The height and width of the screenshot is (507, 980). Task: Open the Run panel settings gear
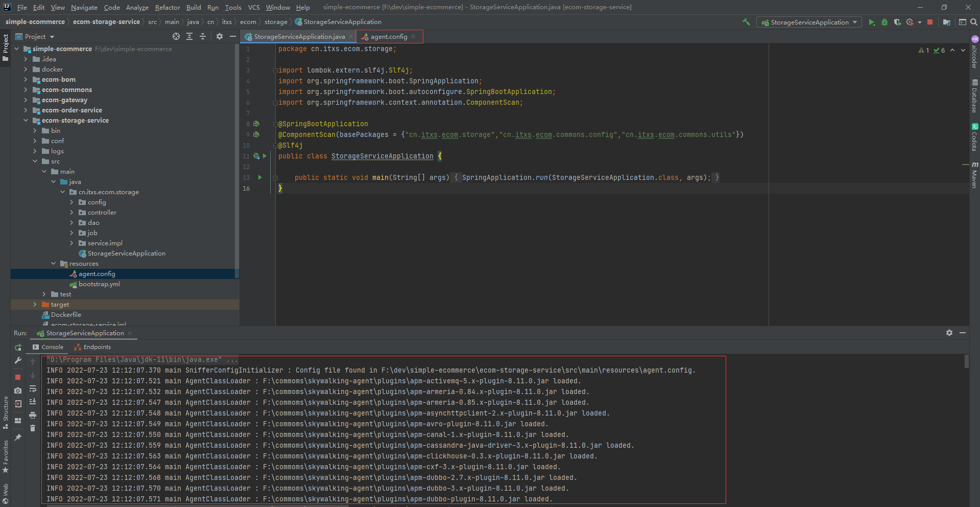949,333
